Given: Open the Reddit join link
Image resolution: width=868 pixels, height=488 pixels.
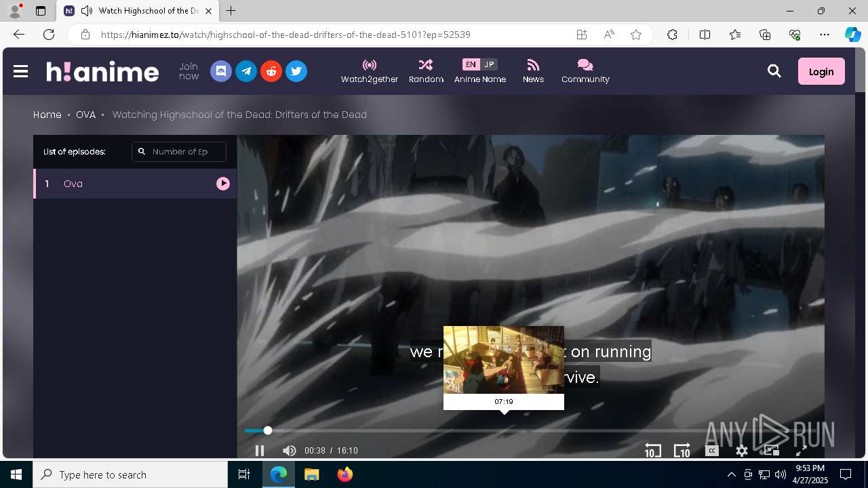Looking at the screenshot, I should coord(271,71).
